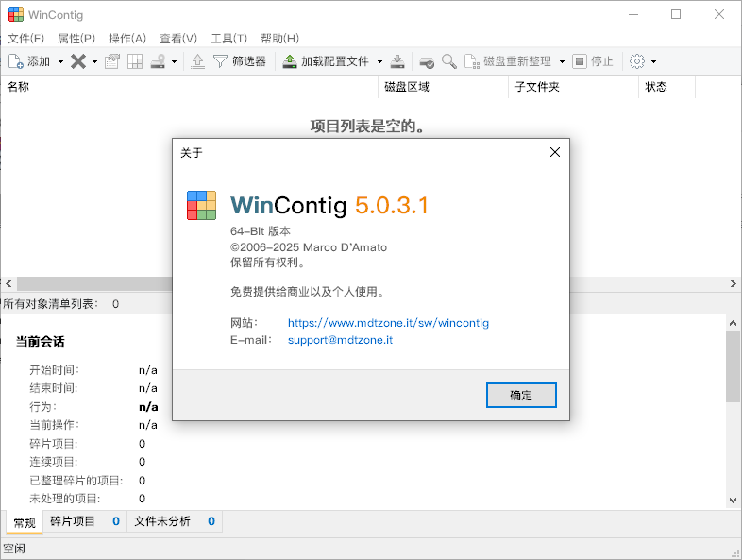Click the 64-Bit 版本 text
The image size is (742, 560).
[x=261, y=231]
